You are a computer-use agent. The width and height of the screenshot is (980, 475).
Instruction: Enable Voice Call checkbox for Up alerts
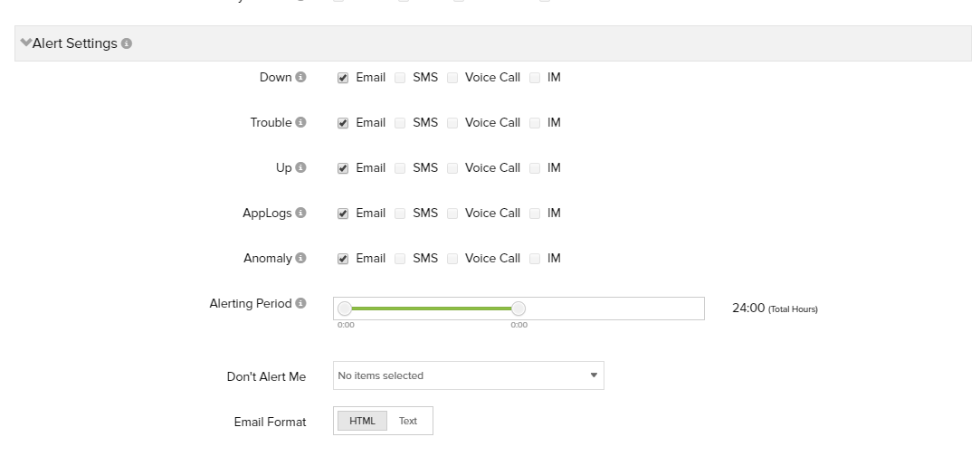[x=452, y=168]
